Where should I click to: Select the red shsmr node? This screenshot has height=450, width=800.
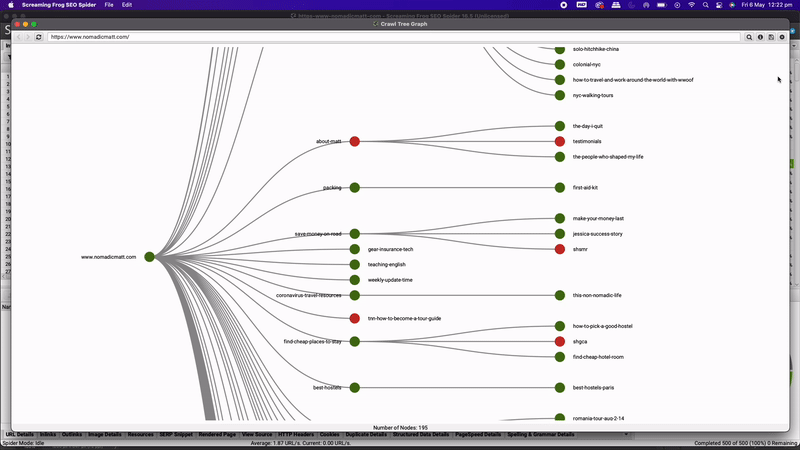point(560,249)
